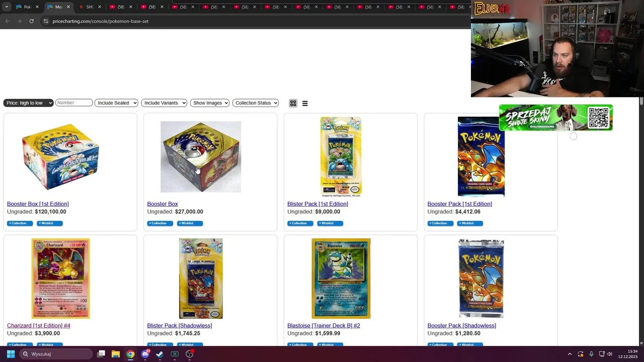The height and width of the screenshot is (362, 644).
Task: Click the $3,900.00 ungraded price text
Action: (47, 333)
